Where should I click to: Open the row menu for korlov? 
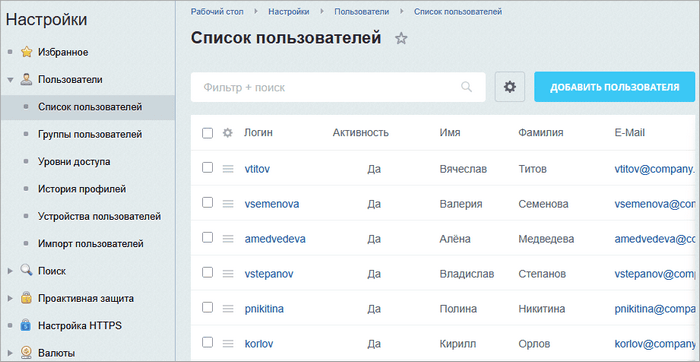(228, 344)
